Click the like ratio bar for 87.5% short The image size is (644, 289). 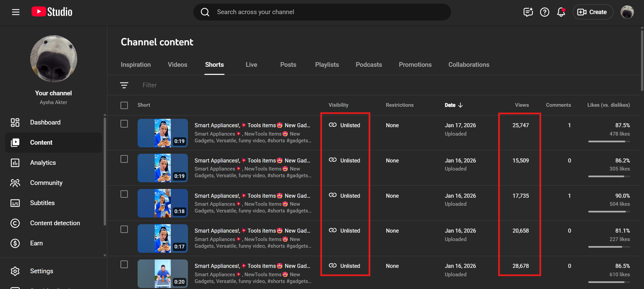tap(609, 142)
